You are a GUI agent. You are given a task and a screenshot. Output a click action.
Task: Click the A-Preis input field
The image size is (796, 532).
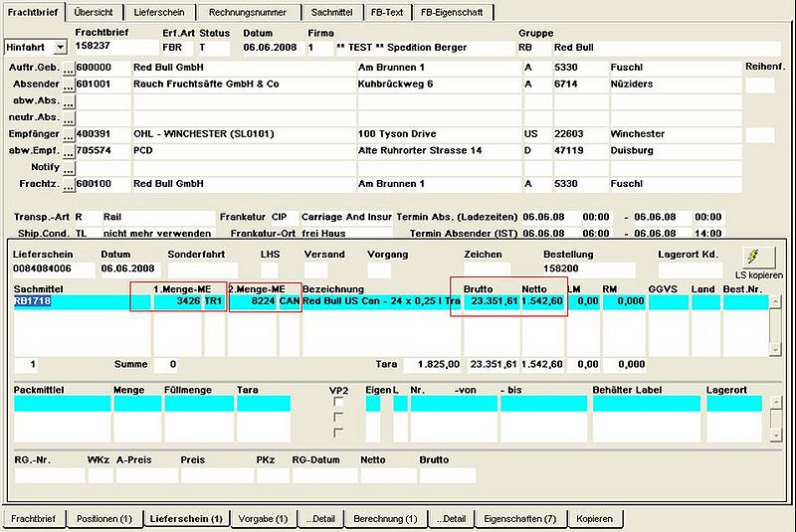coord(146,475)
